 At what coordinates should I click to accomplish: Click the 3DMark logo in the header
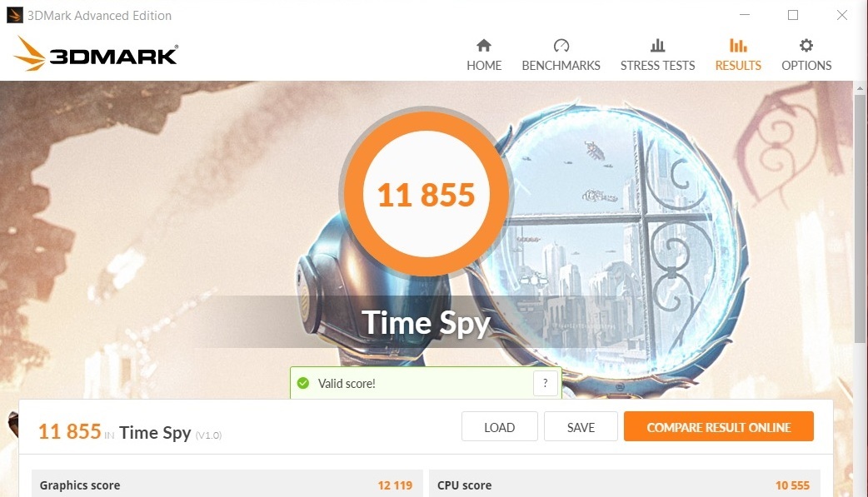click(95, 53)
